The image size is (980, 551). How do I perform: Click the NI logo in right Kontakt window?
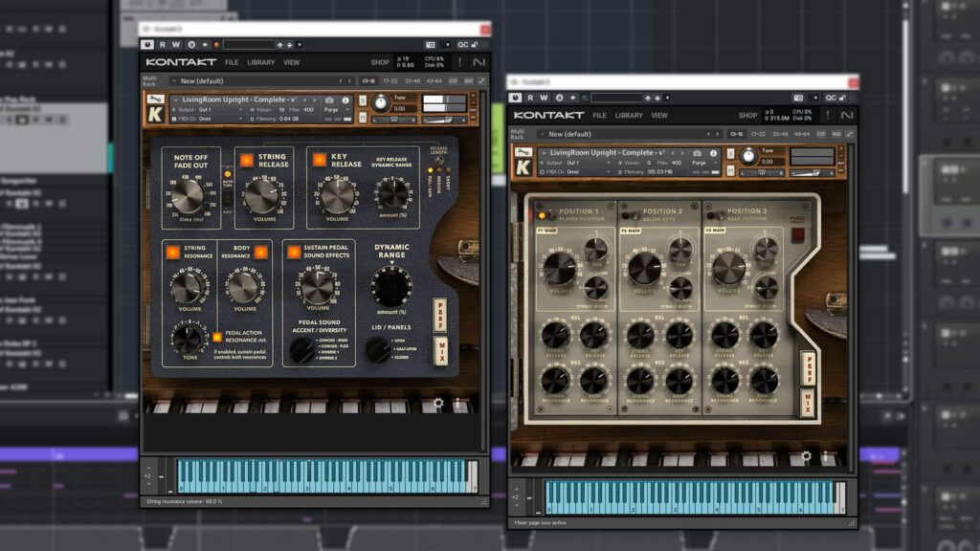(846, 115)
